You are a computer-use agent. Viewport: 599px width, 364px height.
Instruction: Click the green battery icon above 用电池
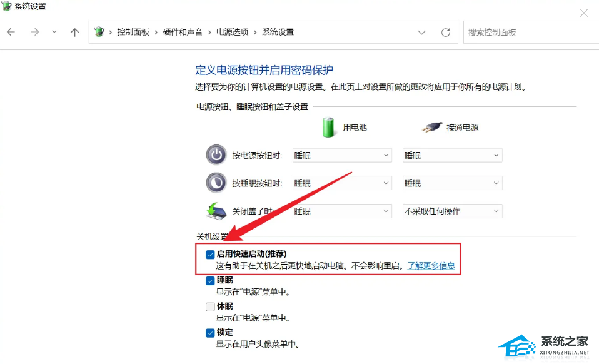pyautogui.click(x=328, y=127)
